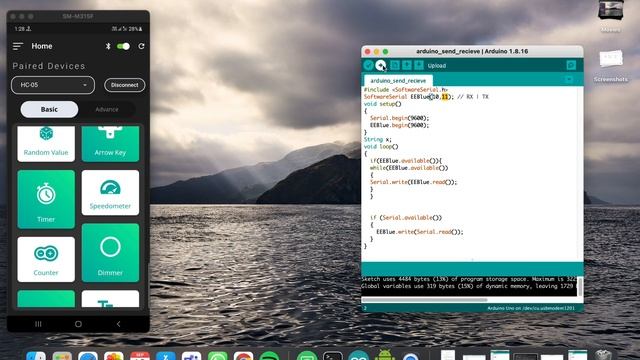Select the Basic tab
Screen dimensions: 640x360
(49, 109)
